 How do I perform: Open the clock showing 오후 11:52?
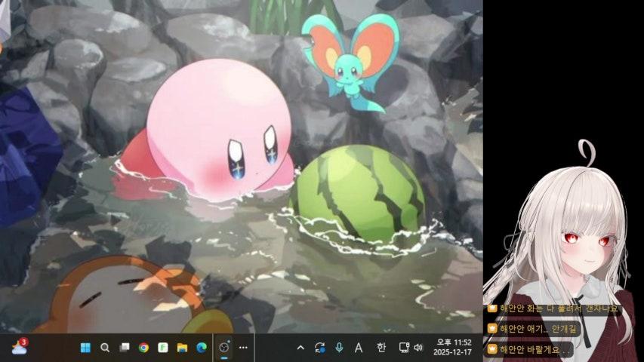[452, 348]
